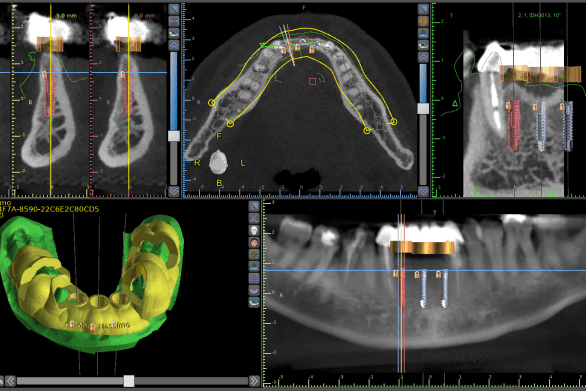The image size is (586, 391).
Task: Click double-chevron up above cross-section slider
Action: (174, 45)
